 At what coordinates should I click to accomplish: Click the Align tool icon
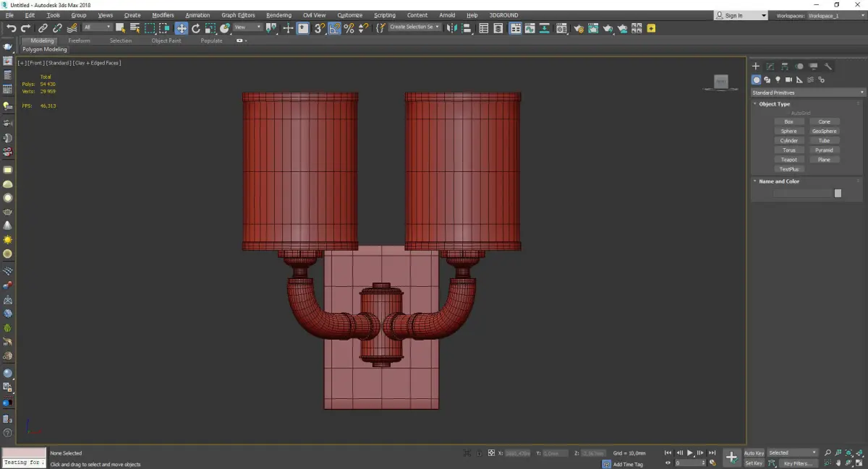click(467, 28)
